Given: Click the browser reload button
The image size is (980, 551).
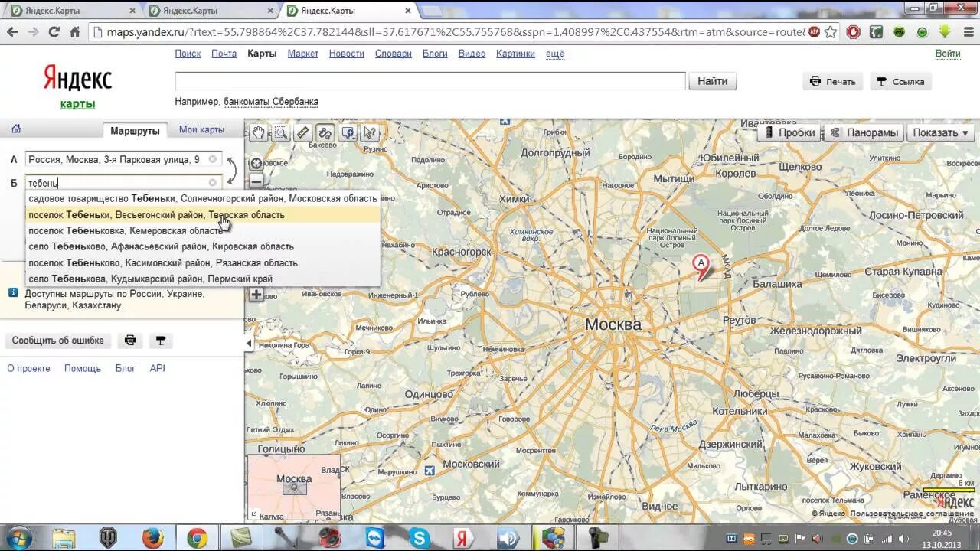Looking at the screenshot, I should click(x=54, y=32).
